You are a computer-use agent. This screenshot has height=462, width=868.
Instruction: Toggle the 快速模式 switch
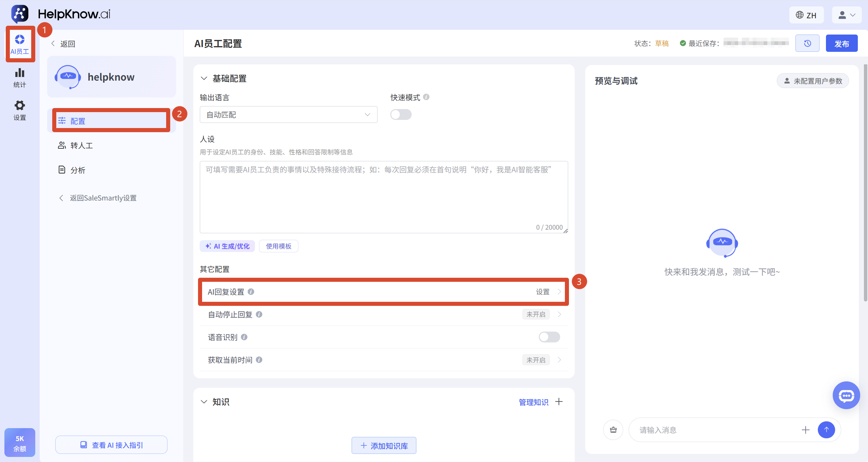coord(401,114)
